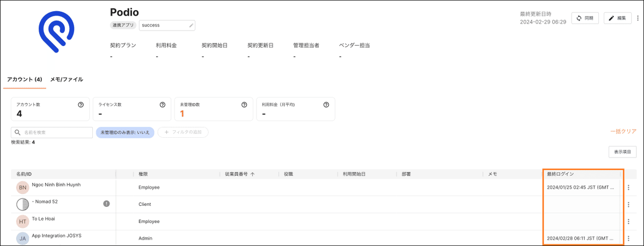The width and height of the screenshot is (644, 246).
Task: Click 名前/ID column header
Action: [24, 174]
